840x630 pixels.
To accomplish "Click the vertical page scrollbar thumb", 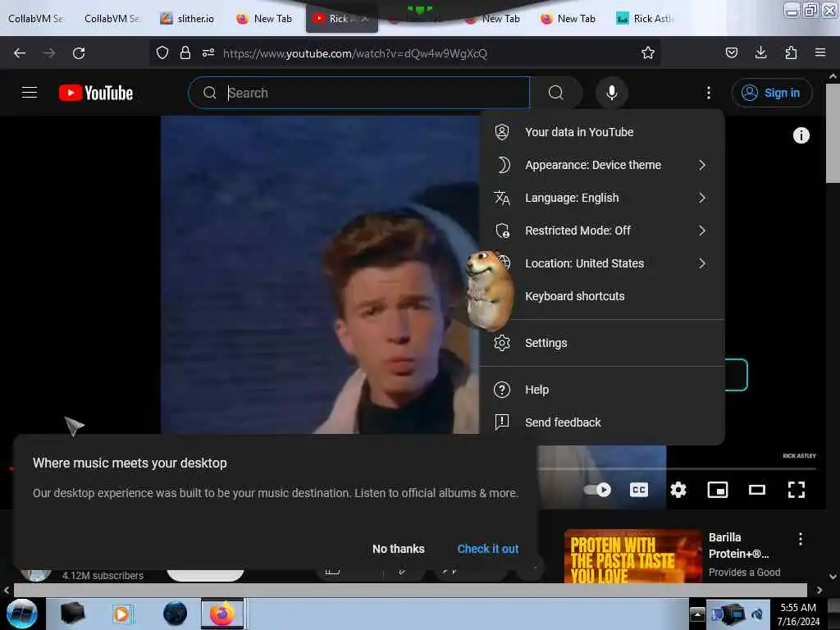I will pyautogui.click(x=832, y=133).
